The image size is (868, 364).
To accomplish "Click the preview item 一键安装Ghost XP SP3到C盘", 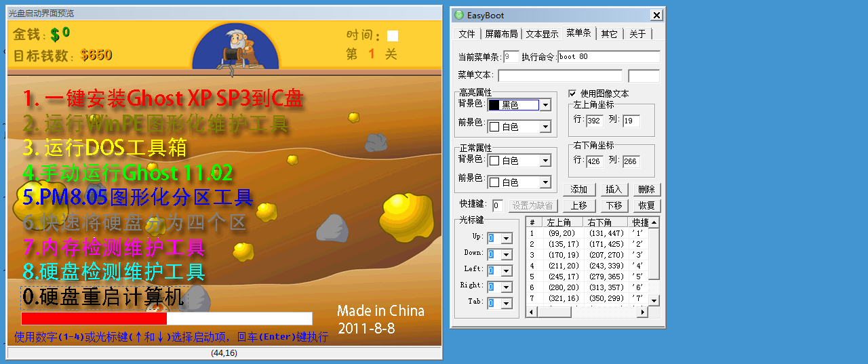I will [163, 98].
